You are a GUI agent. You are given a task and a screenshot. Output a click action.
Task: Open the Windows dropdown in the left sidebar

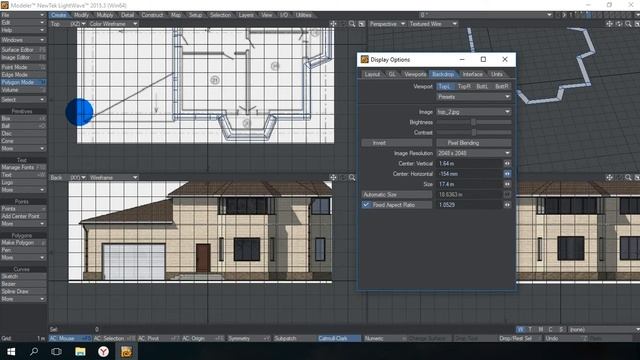click(23, 40)
